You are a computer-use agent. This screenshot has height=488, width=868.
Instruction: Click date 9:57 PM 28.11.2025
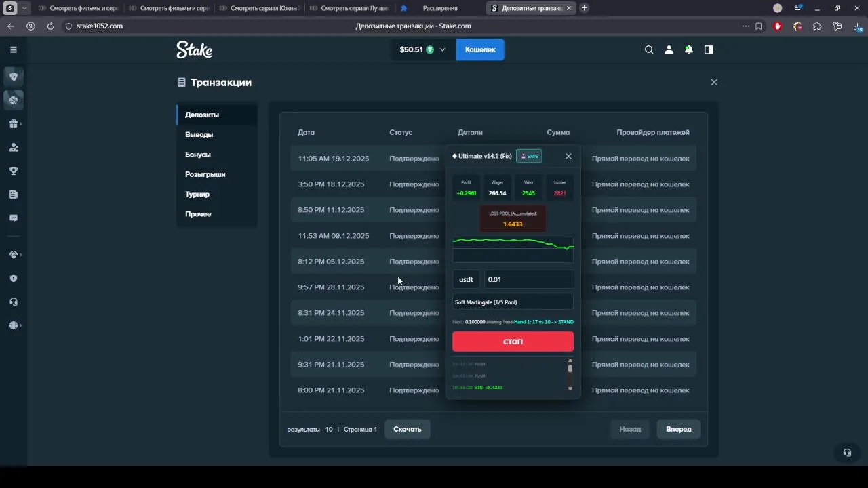[x=331, y=287]
